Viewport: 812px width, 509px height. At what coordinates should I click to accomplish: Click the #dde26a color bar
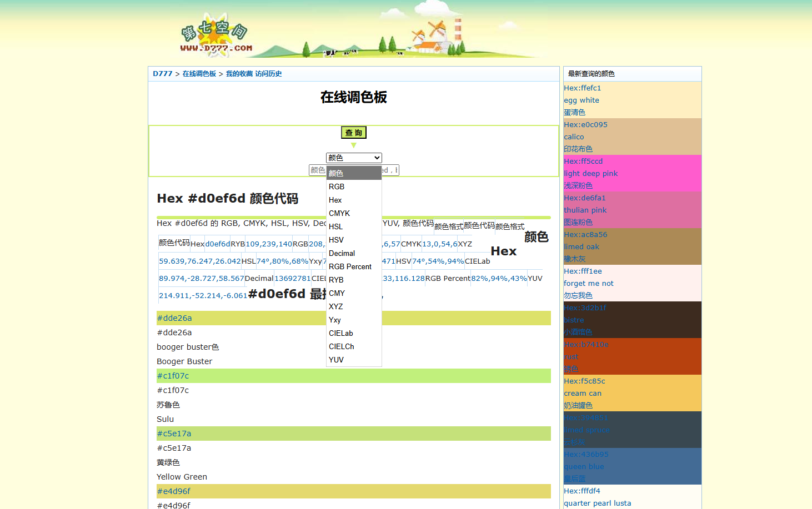pos(174,318)
